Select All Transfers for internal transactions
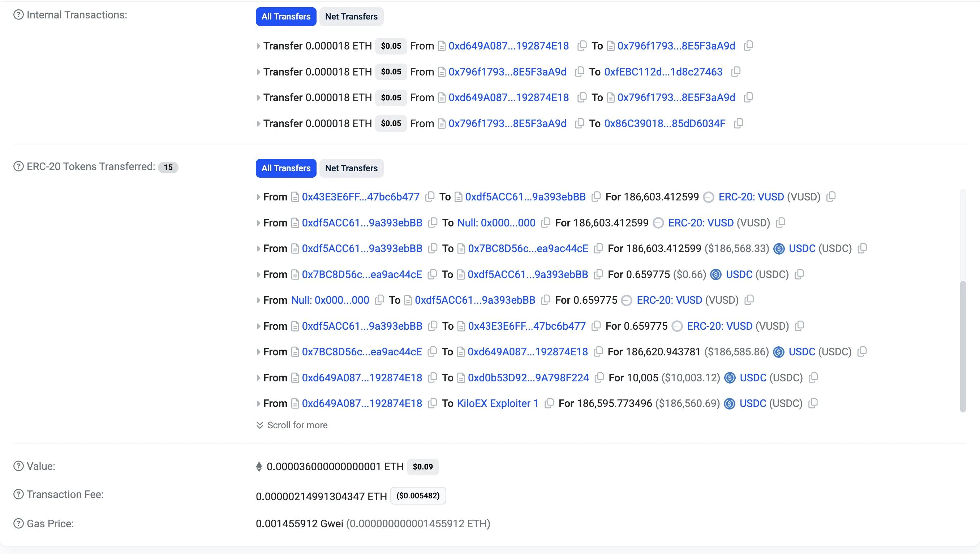 [285, 17]
